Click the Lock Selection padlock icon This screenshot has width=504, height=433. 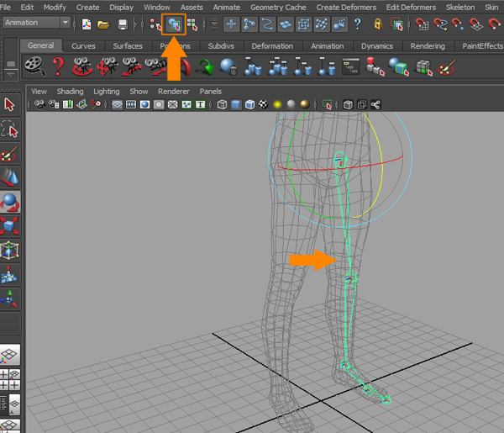[378, 24]
